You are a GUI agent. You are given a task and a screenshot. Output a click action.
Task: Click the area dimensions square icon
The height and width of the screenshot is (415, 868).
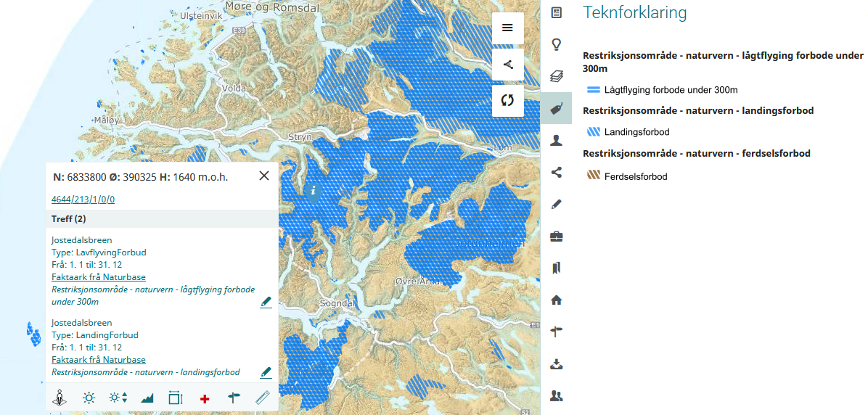coord(176,398)
